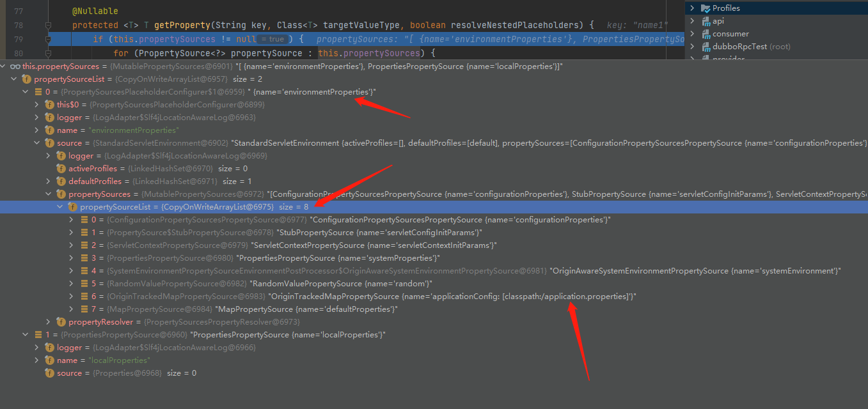Select dubboRpcTest (root) row
The height and width of the screenshot is (409, 868).
click(776, 47)
